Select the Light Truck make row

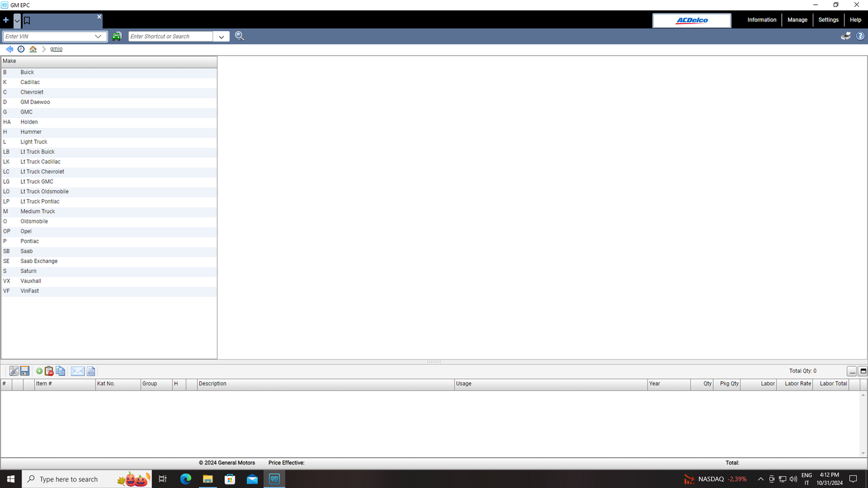(x=109, y=142)
